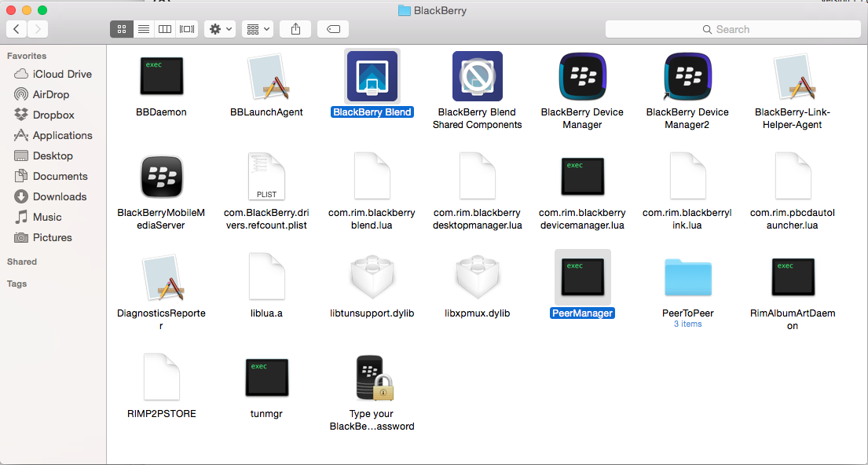Click the Share toolbar button
The height and width of the screenshot is (465, 868).
(x=295, y=29)
